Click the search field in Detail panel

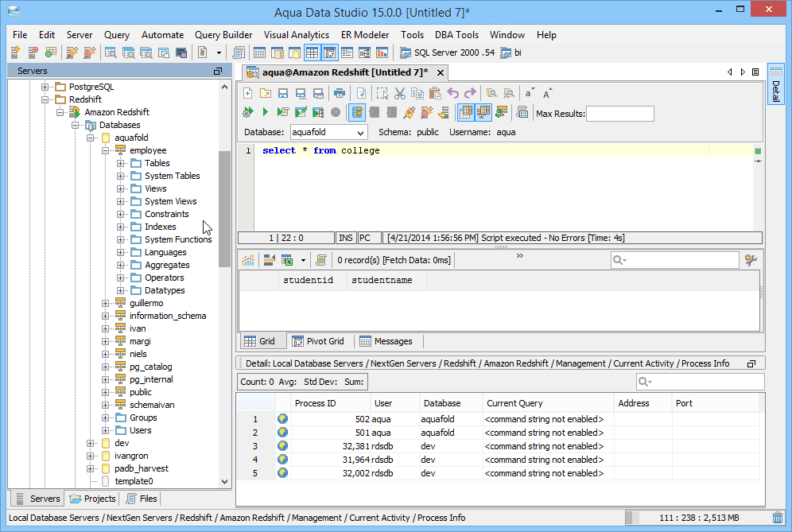[x=700, y=382]
